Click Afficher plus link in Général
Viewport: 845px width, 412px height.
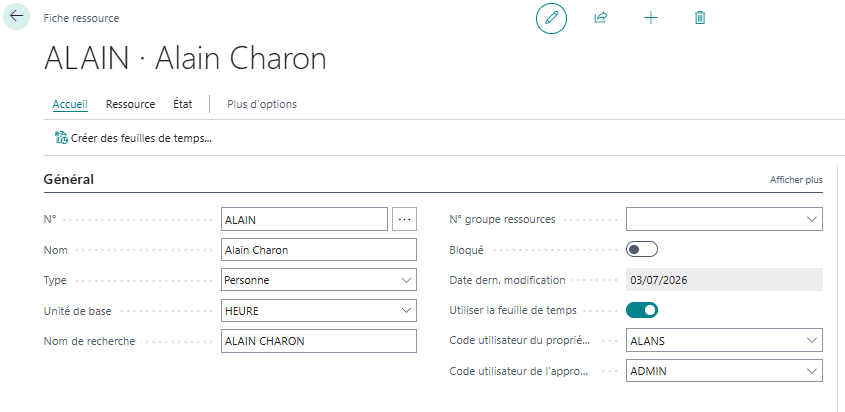pos(796,180)
